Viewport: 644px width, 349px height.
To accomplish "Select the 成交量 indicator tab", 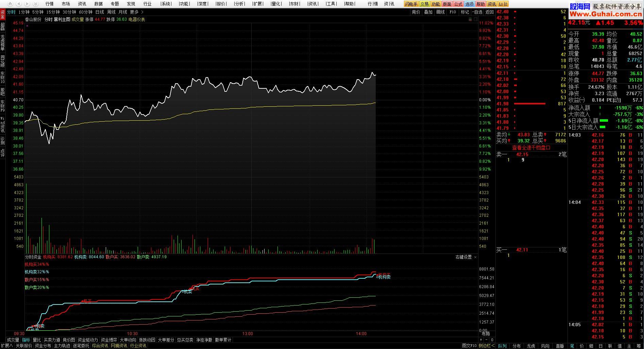I will 13,340.
